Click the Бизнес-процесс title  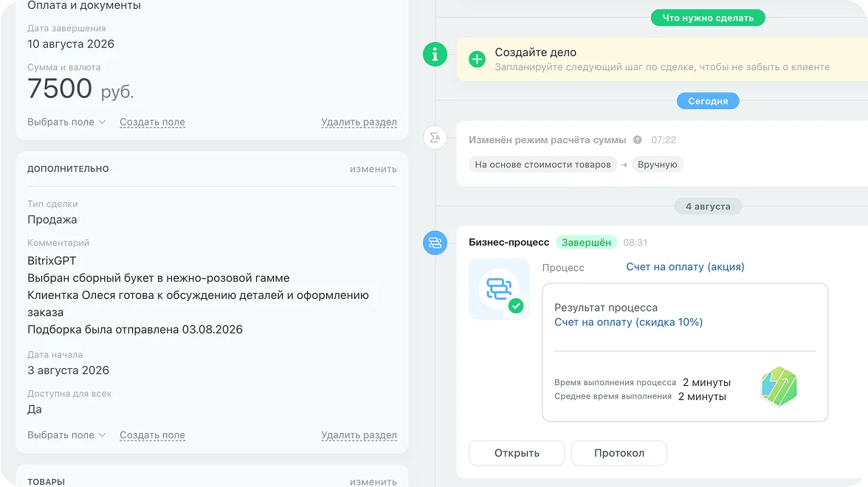509,242
